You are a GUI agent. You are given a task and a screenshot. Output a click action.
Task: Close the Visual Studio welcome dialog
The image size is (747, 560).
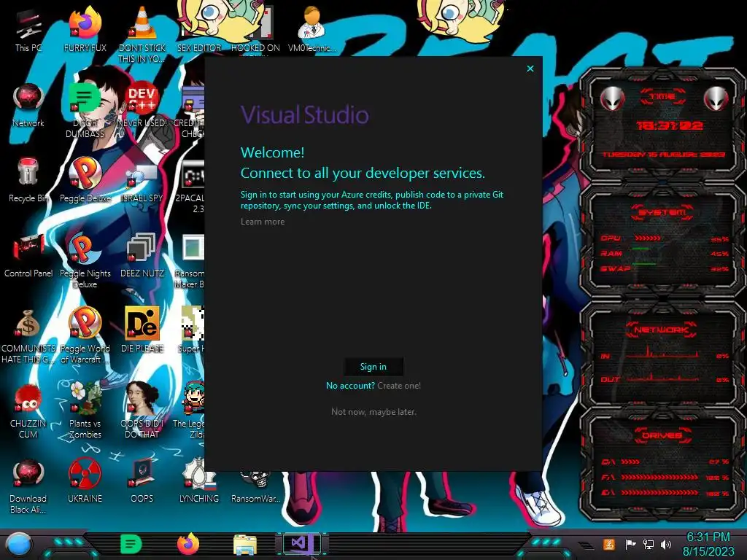click(x=530, y=69)
